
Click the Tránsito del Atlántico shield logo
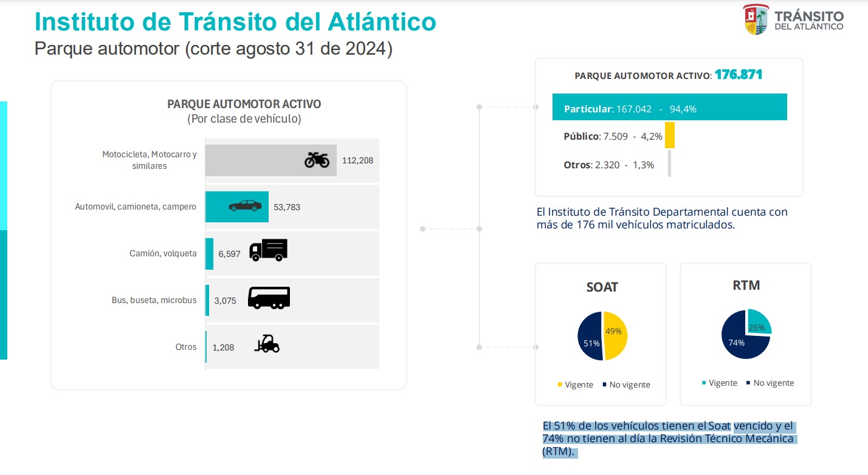click(756, 19)
